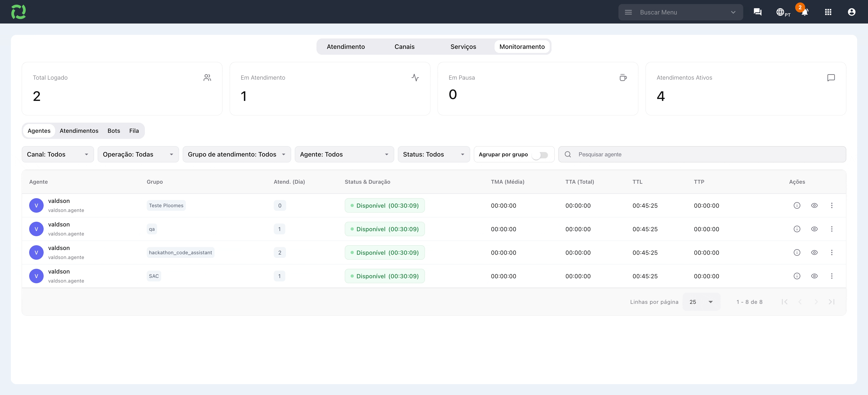Screen dimensions: 868x395
Task: Click the '1 - 8 de 8' pagination text
Action: (749, 302)
